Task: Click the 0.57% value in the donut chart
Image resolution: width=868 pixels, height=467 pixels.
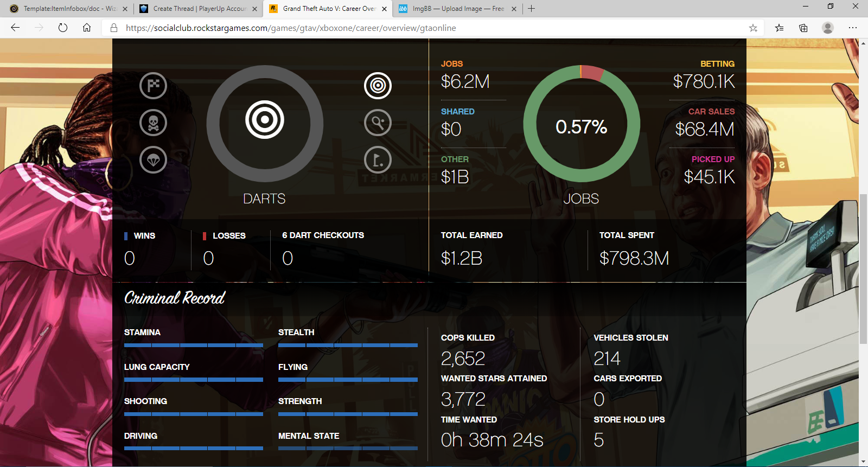Action: tap(582, 127)
